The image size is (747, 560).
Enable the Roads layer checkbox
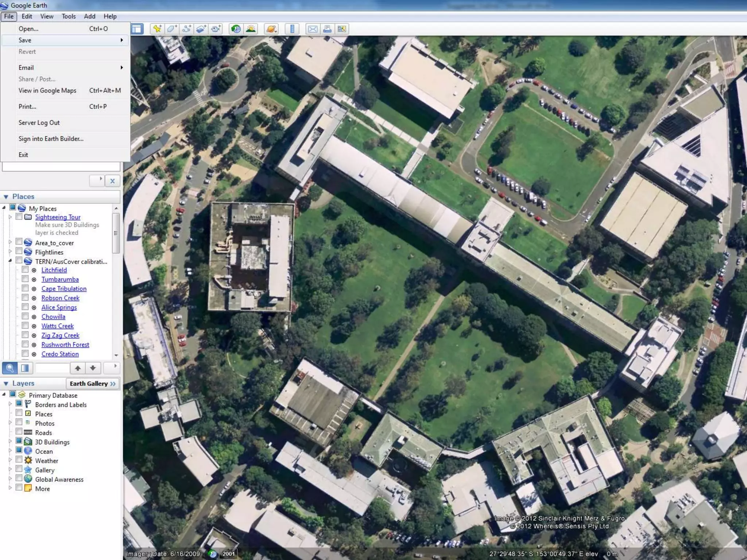pos(19,432)
